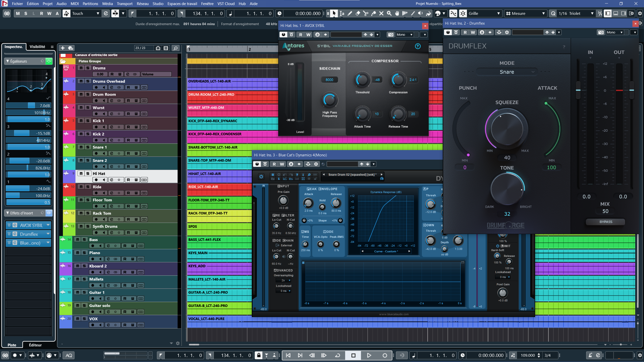The image size is (644, 362).
Task: Select the Draw pencil tool
Action: point(350,14)
